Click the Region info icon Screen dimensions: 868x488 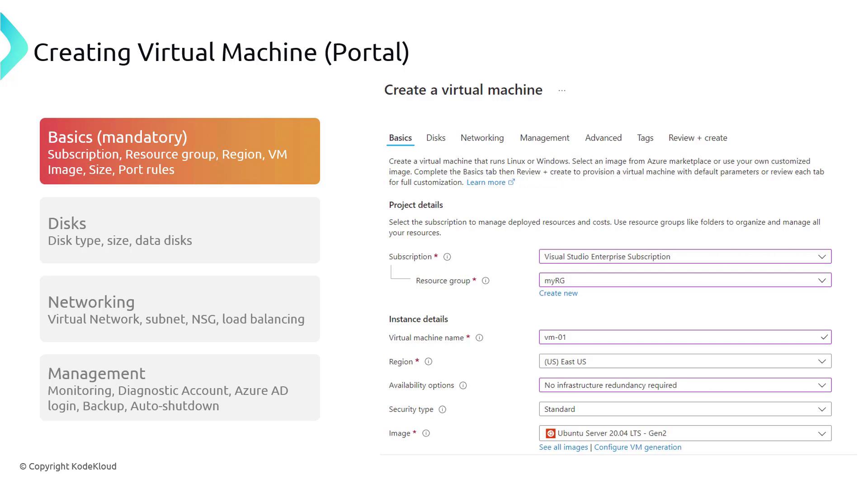click(x=429, y=361)
